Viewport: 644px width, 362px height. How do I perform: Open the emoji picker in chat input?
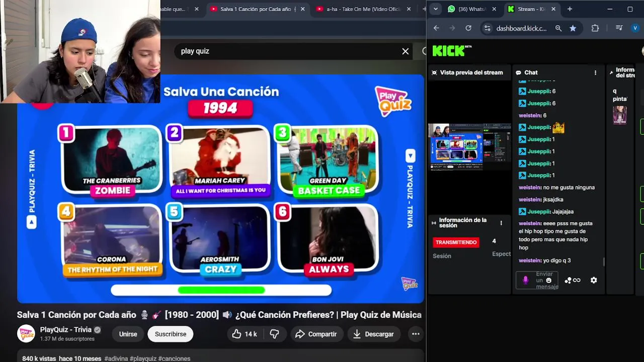(x=549, y=281)
